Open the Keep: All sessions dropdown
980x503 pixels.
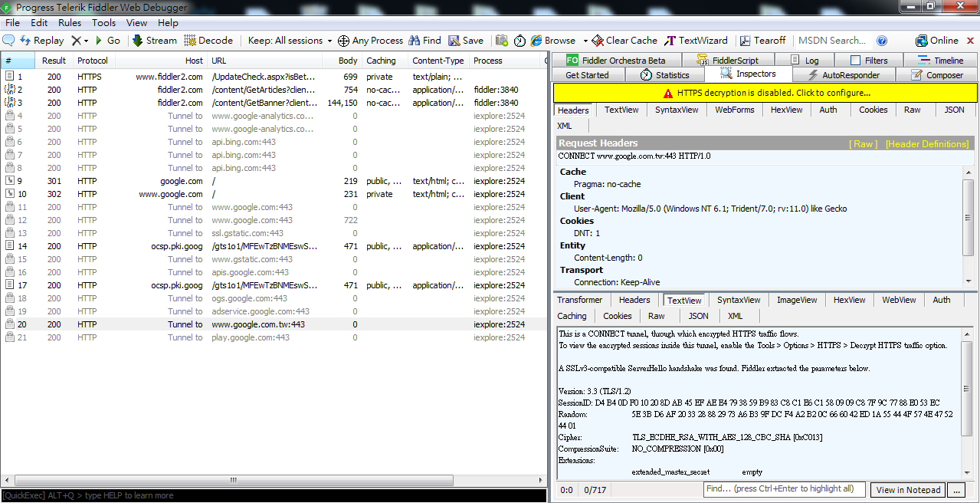tap(290, 41)
